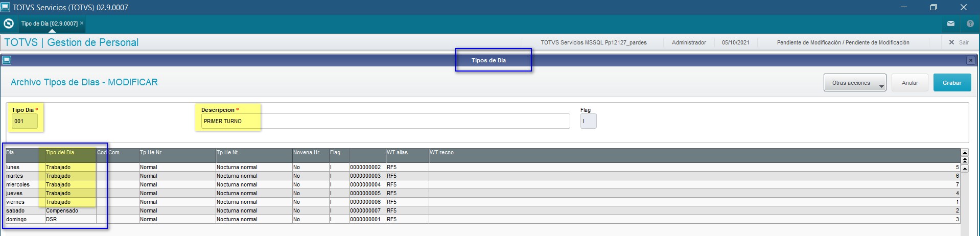Screen dimensions: 980x236
Task: Click Compensado cell in sabado row
Action: coord(71,210)
